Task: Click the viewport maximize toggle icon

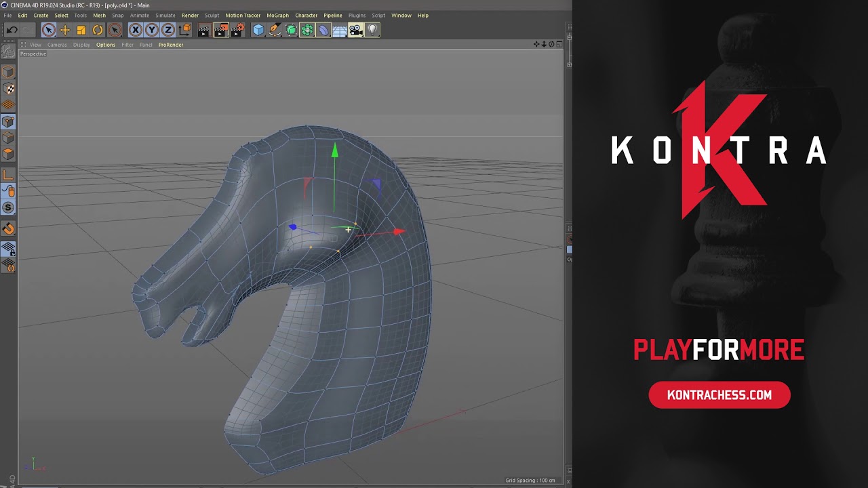Action: pyautogui.click(x=559, y=44)
